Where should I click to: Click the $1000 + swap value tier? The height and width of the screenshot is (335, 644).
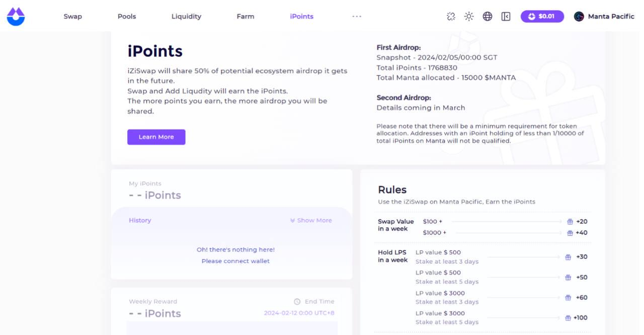[x=435, y=232]
